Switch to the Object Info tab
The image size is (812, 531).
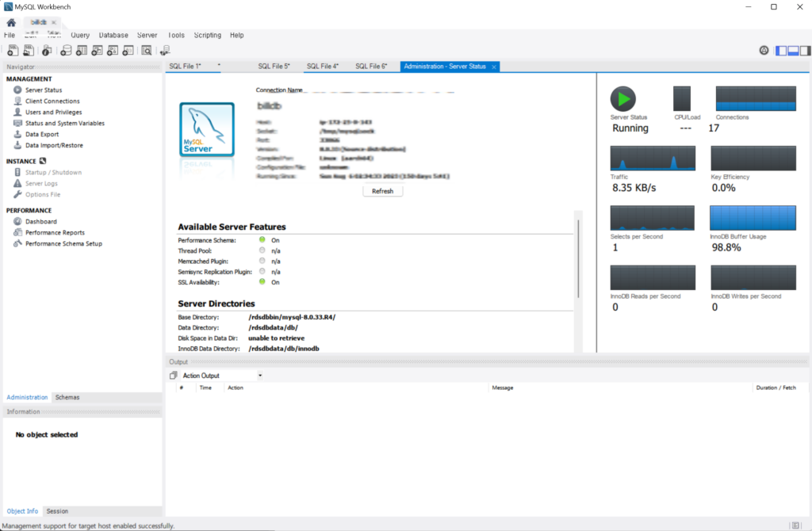(x=22, y=511)
